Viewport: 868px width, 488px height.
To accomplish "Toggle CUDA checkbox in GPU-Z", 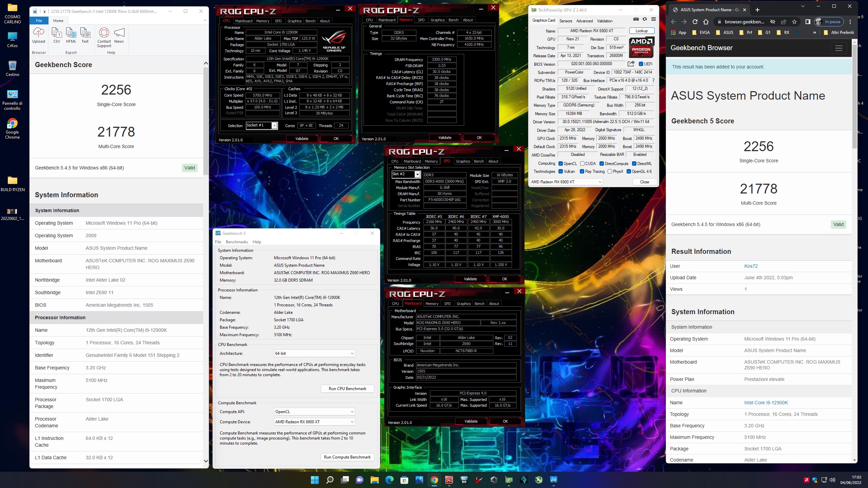I will 582,164.
